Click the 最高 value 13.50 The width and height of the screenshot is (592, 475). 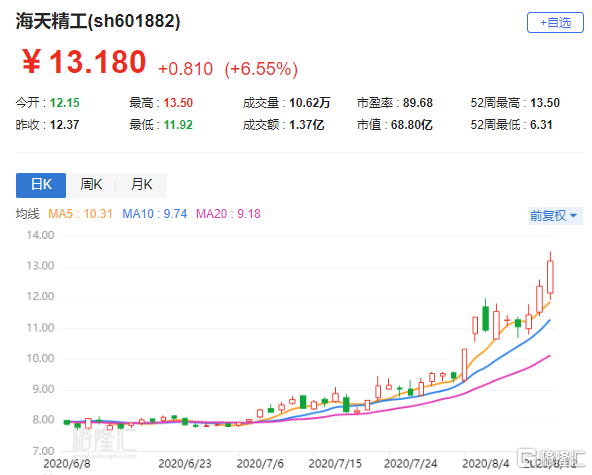(178, 103)
